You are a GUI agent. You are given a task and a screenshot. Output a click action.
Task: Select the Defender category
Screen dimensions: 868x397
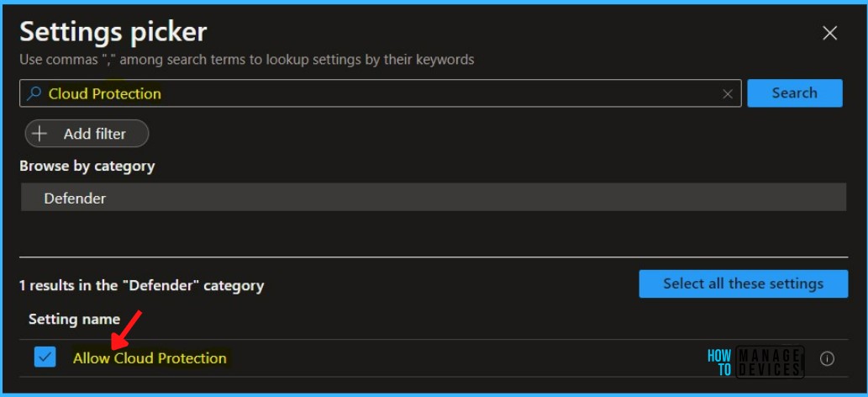click(x=434, y=198)
